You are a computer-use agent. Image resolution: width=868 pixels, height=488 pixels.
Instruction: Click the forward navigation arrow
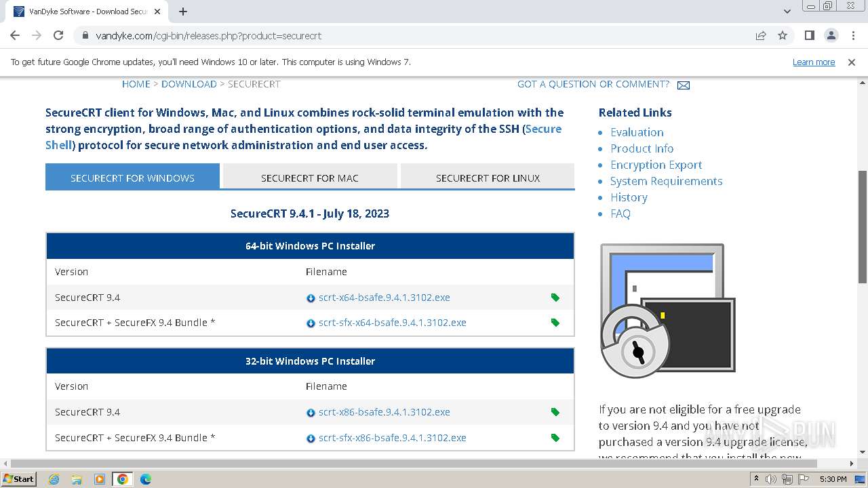coord(37,36)
